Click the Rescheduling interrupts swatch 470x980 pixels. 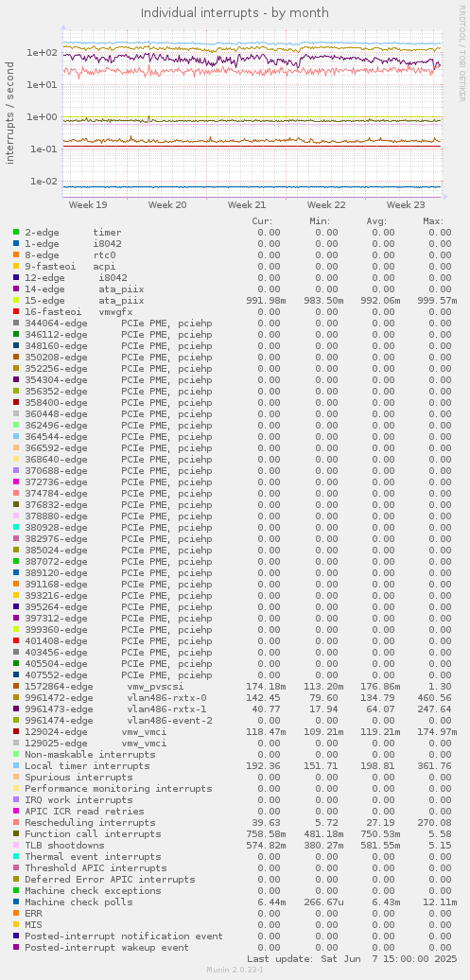point(16,823)
